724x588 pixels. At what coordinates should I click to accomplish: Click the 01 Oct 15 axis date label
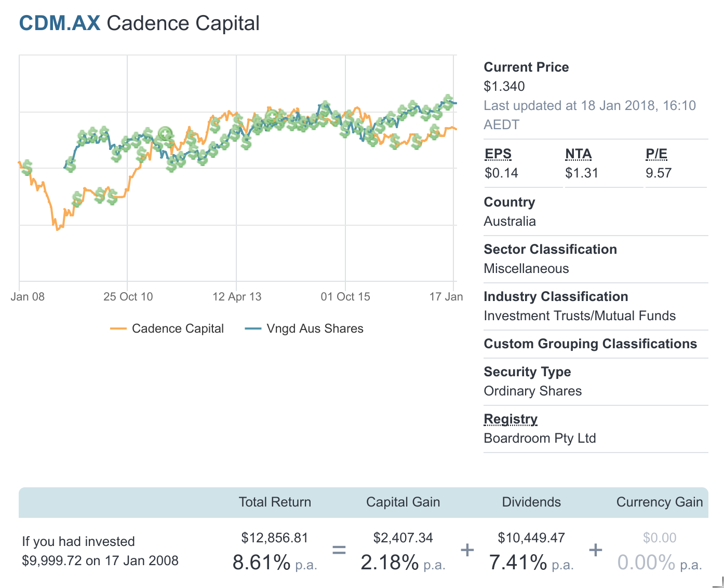345,297
